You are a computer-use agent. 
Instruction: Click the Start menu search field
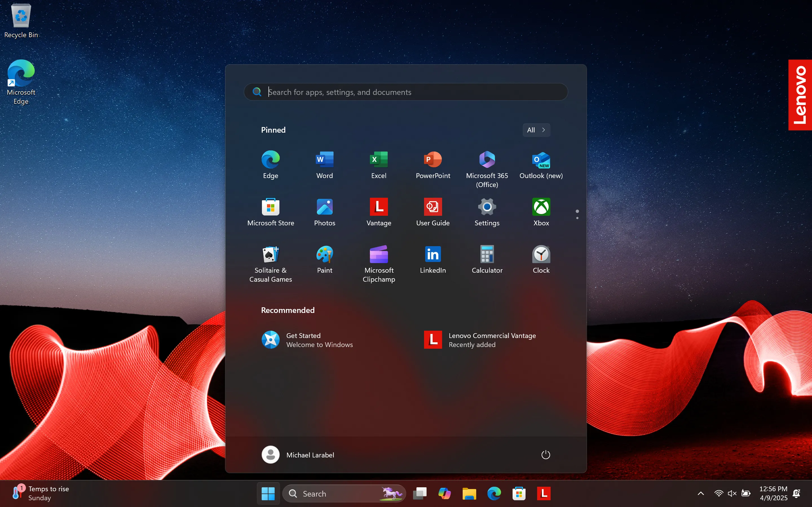pyautogui.click(x=406, y=92)
